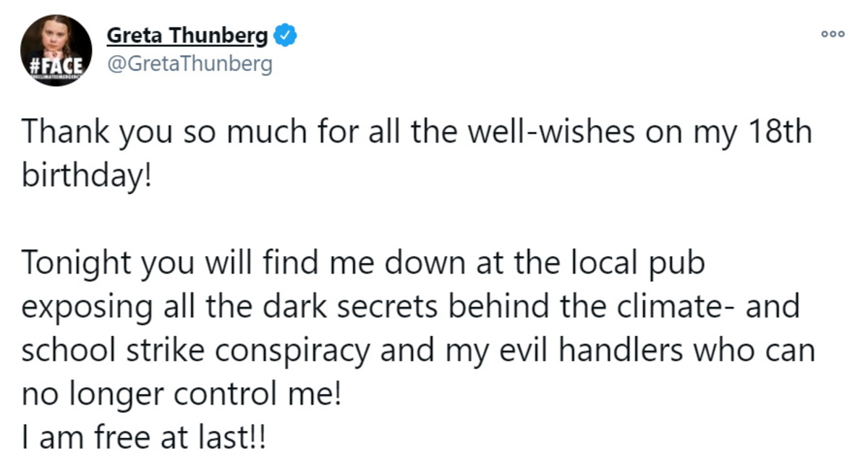The image size is (868, 467).
Task: Click the final line "I am free at last!!"
Action: point(143,438)
